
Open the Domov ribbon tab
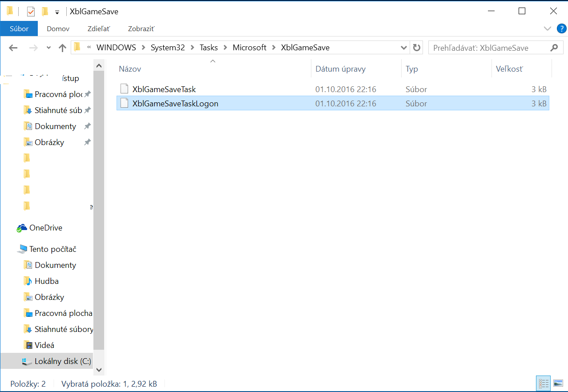[x=58, y=28]
